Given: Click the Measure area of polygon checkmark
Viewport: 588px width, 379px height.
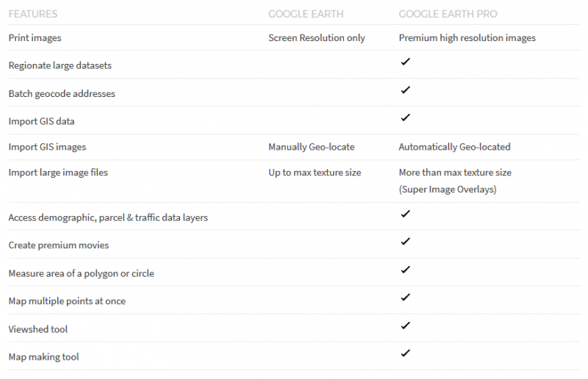Looking at the screenshot, I should coord(405,270).
